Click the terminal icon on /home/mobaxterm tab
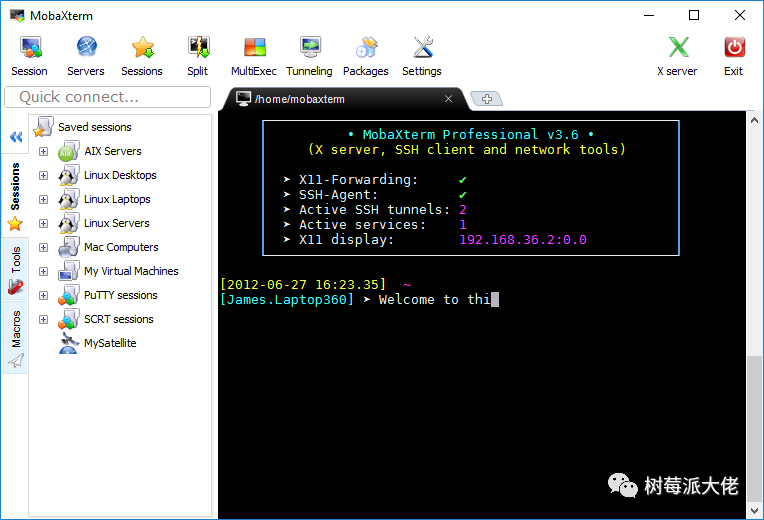Image resolution: width=764 pixels, height=520 pixels. (243, 99)
